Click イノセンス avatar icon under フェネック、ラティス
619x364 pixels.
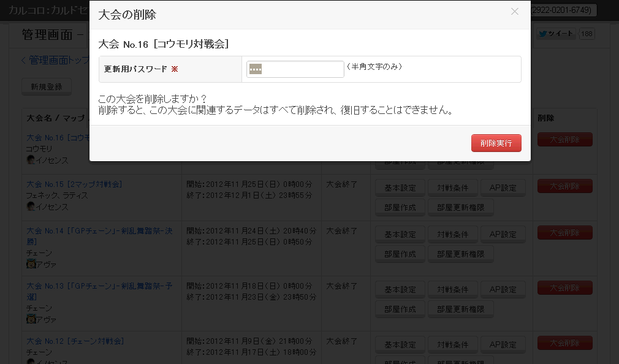click(30, 207)
